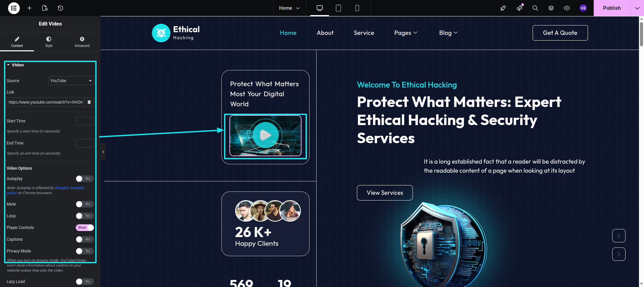This screenshot has height=287, width=644.
Task: Click the dynamic tags icon beside Link field
Action: (x=89, y=102)
